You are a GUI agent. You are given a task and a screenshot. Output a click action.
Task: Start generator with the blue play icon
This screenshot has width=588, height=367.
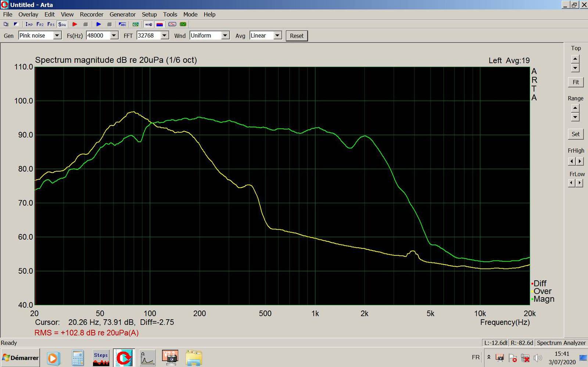(98, 24)
